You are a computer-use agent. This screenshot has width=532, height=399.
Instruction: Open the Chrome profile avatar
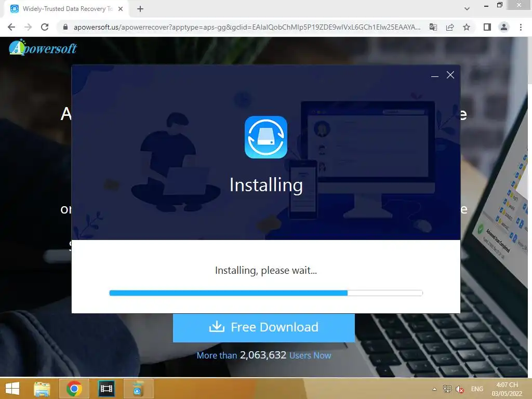[504, 27]
